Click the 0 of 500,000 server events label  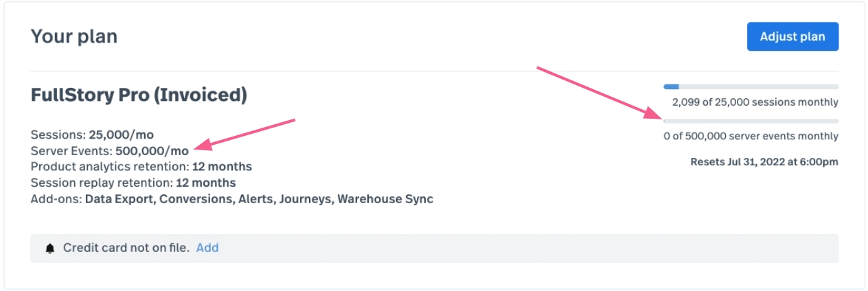751,136
